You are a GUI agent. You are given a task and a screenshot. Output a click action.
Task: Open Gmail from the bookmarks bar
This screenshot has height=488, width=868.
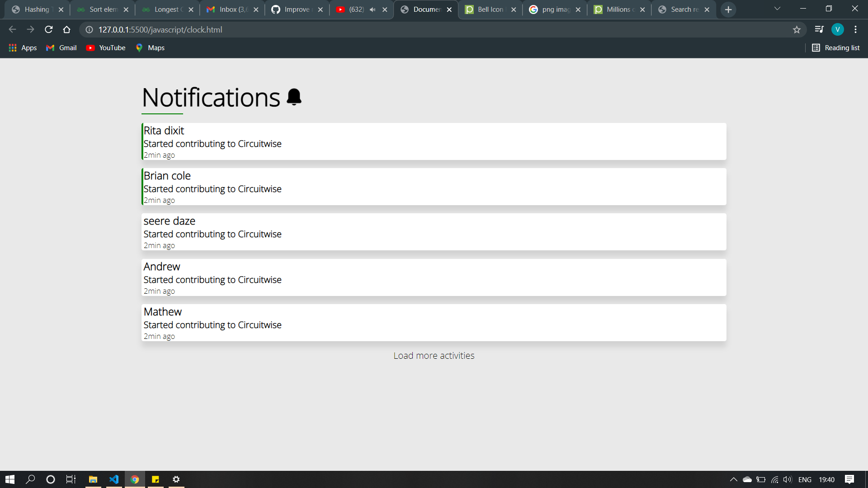coord(61,47)
